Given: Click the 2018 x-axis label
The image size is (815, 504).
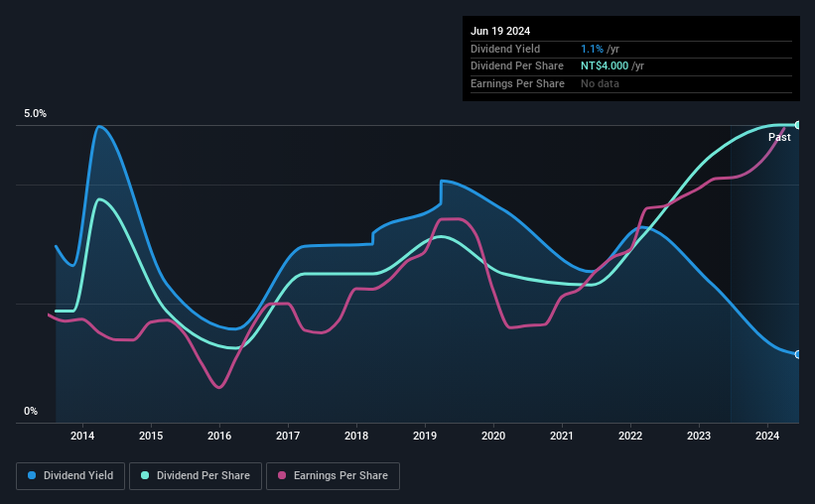Looking at the screenshot, I should click(356, 436).
